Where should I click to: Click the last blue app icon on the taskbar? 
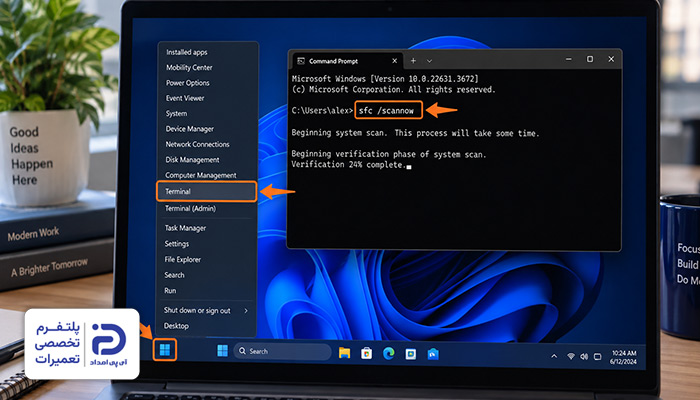click(433, 354)
